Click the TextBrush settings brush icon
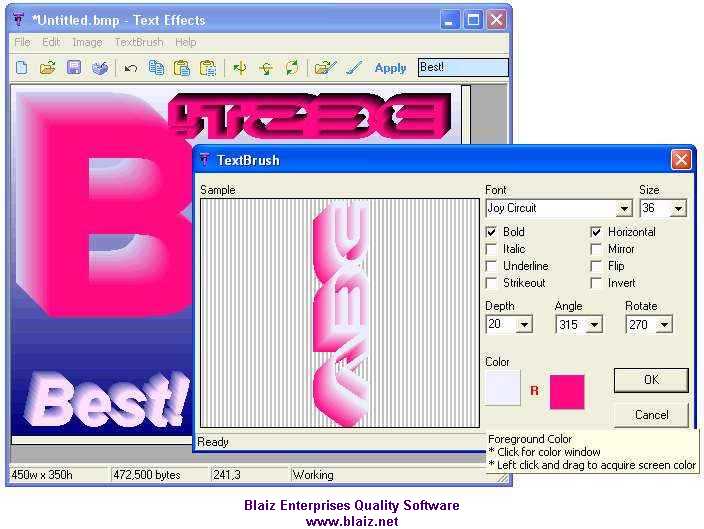This screenshot has height=529, width=704. pyautogui.click(x=354, y=68)
